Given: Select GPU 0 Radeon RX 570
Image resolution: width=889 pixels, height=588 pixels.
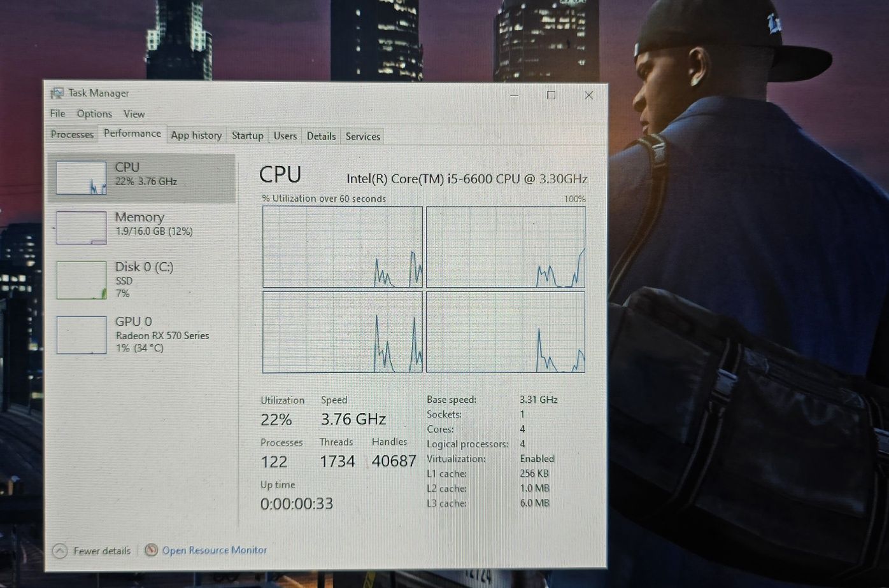Looking at the screenshot, I should (141, 335).
